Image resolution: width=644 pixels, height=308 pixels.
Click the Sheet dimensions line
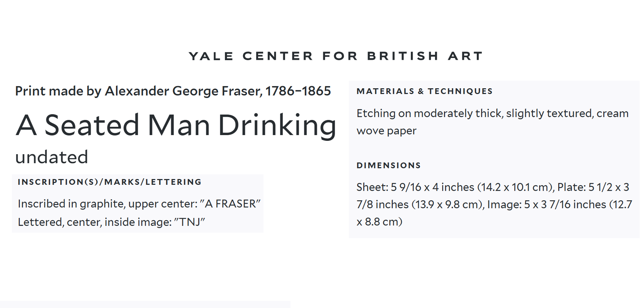click(456, 187)
